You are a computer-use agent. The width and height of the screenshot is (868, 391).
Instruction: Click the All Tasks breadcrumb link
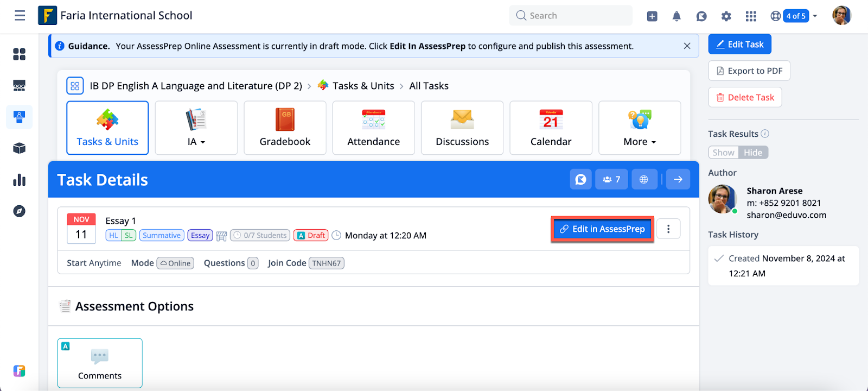429,86
